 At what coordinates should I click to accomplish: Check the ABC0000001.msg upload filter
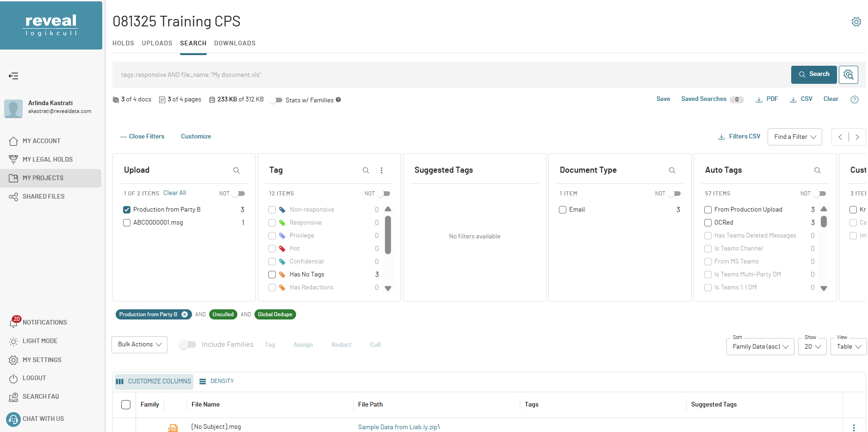[x=127, y=223]
